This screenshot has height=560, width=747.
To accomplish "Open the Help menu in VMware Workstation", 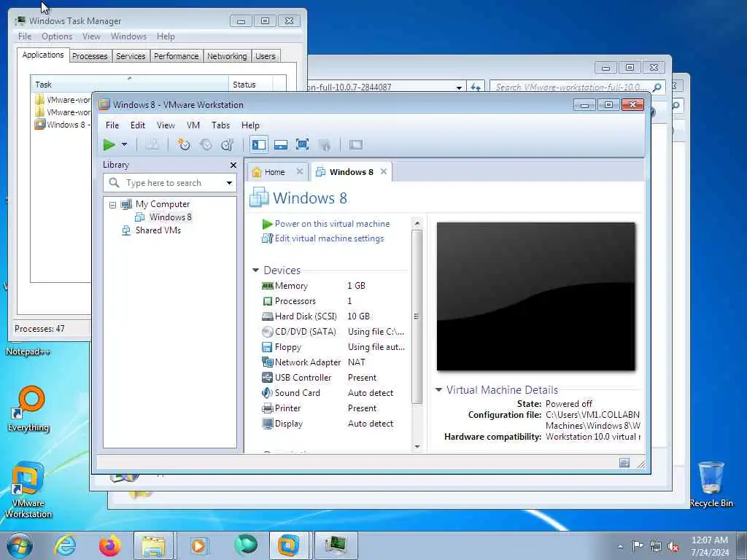I will (x=250, y=125).
